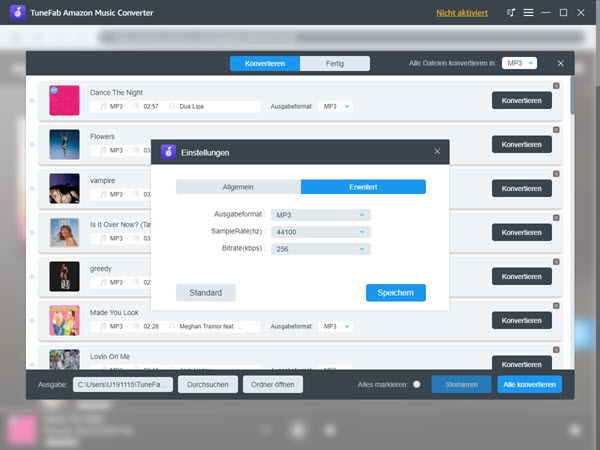The image size is (600, 450).
Task: Click the track list vertical scrollbar
Action: point(572,95)
